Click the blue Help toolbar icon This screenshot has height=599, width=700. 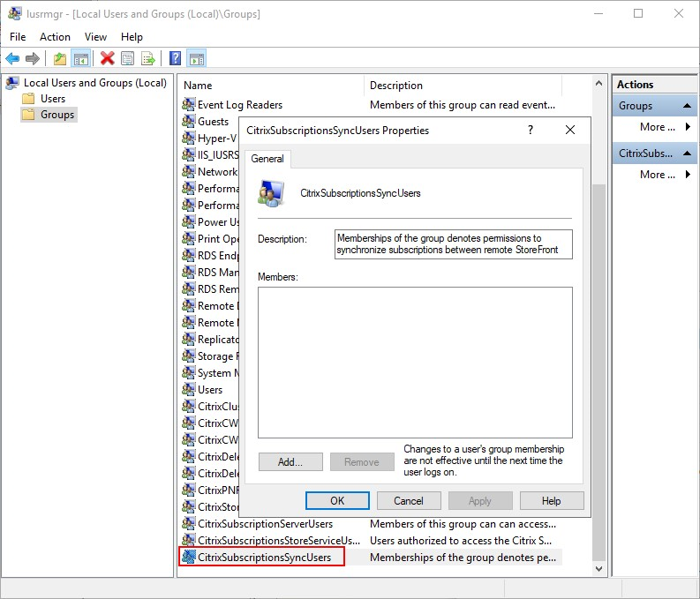coord(176,59)
